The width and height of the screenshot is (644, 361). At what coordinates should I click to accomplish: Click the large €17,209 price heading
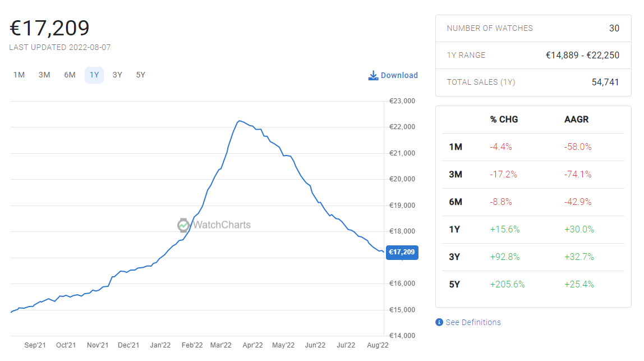tap(49, 28)
